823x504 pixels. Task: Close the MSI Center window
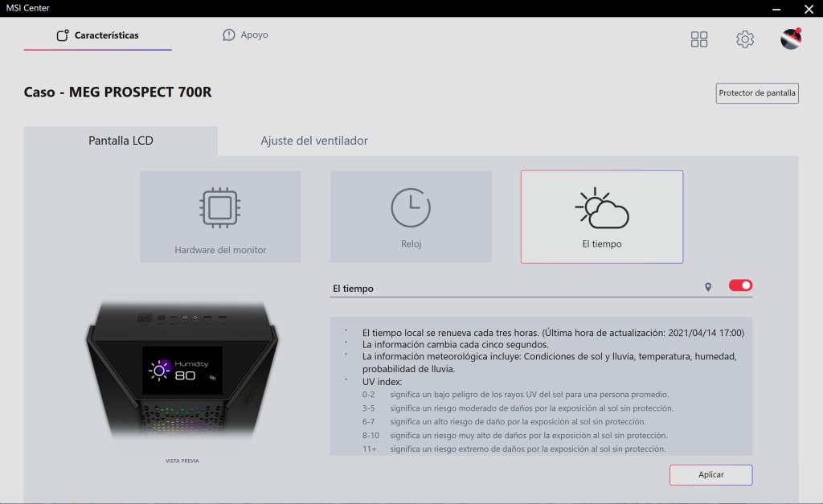(x=809, y=9)
